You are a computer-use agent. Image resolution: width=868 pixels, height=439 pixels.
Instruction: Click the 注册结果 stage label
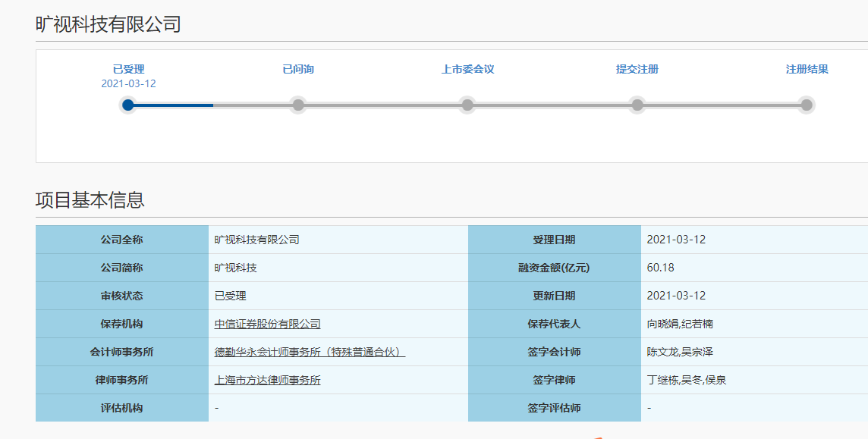pyautogui.click(x=807, y=69)
